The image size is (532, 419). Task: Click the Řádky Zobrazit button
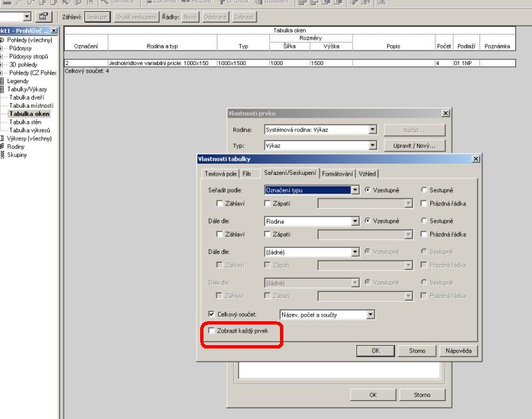(x=244, y=17)
